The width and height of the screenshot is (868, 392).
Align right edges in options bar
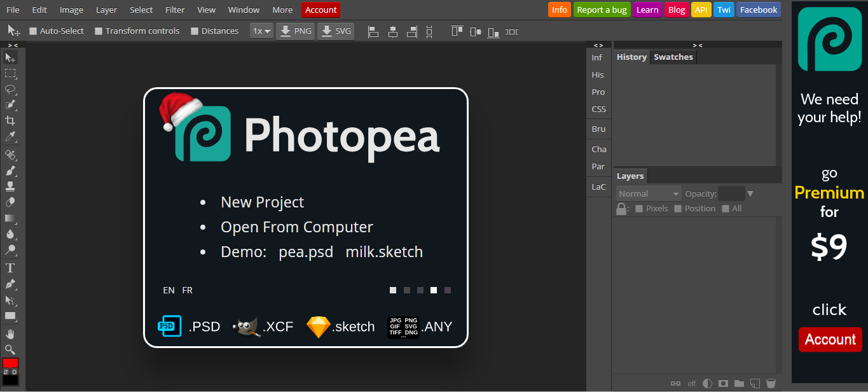coord(411,31)
